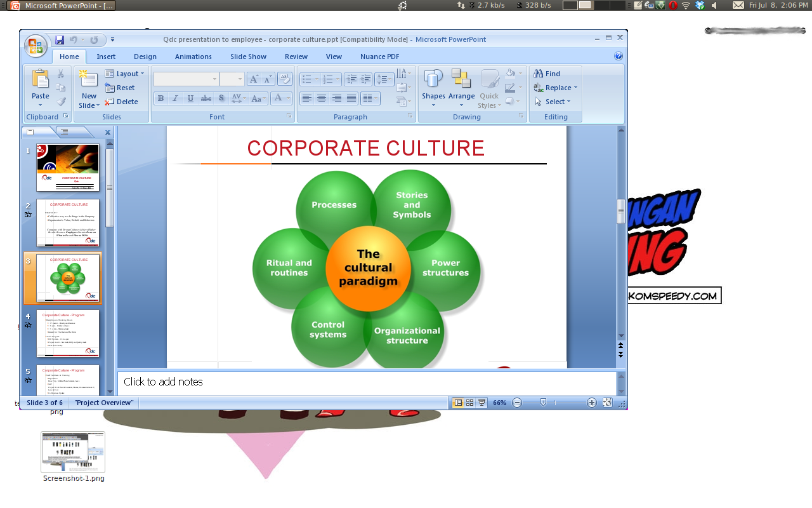This screenshot has width=812, height=508.
Task: Switch to Normal view in status bar
Action: click(x=458, y=403)
